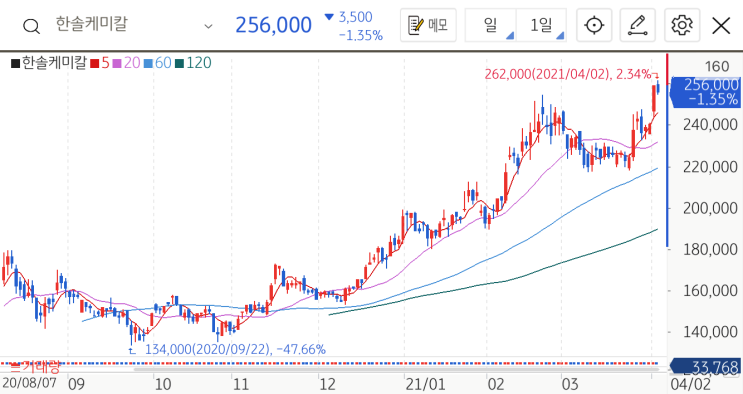
Task: Click the current price 256,000 at top
Action: (x=273, y=25)
